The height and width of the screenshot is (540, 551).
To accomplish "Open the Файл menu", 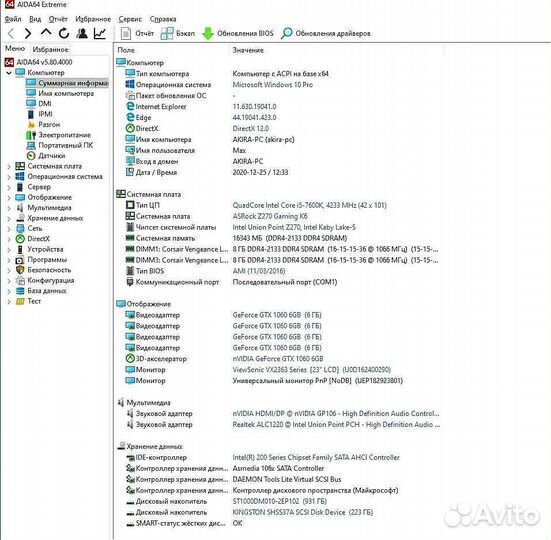I will pyautogui.click(x=13, y=19).
